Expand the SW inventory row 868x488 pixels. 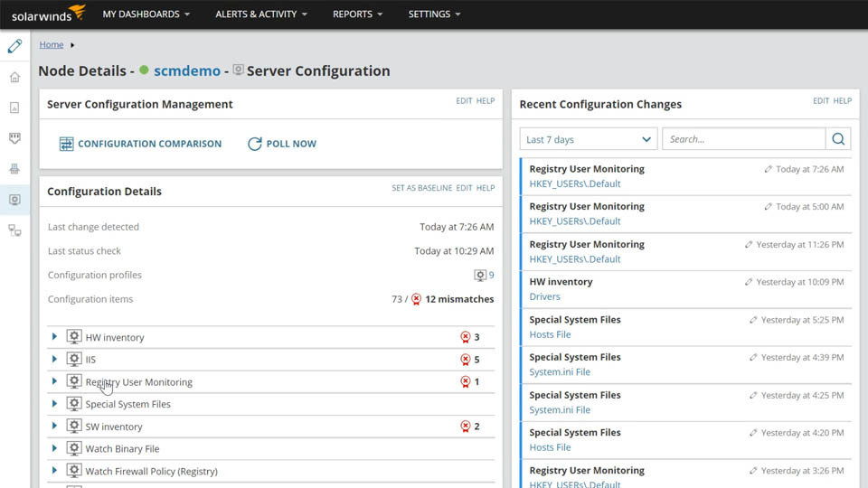54,426
